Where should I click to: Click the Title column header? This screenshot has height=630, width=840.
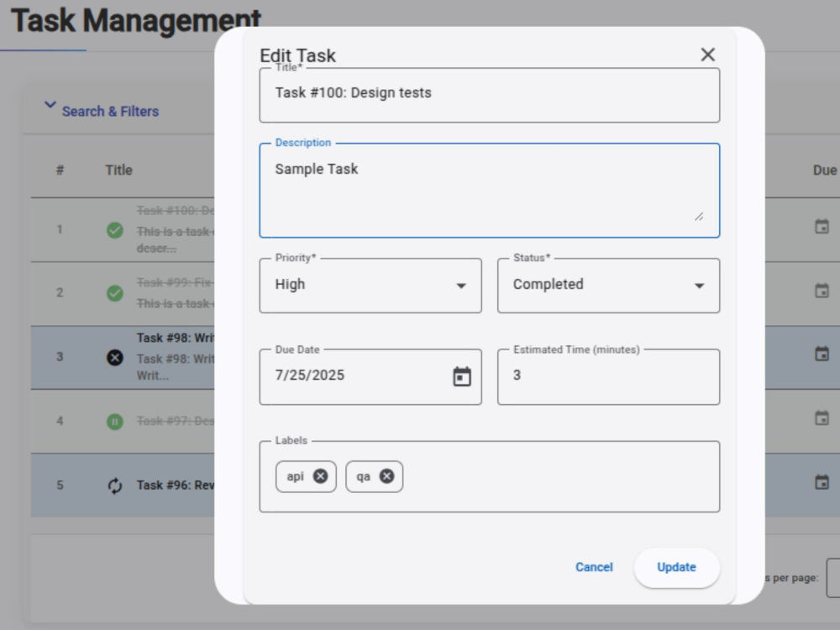click(118, 171)
